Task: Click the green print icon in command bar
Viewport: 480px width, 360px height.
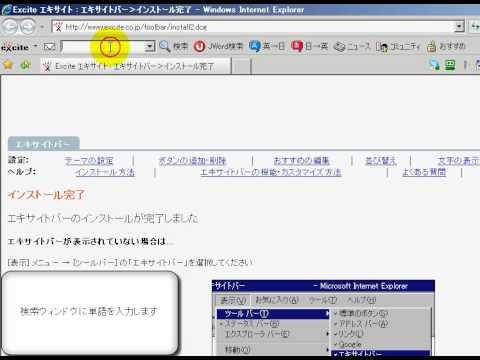Action: [x=450, y=65]
